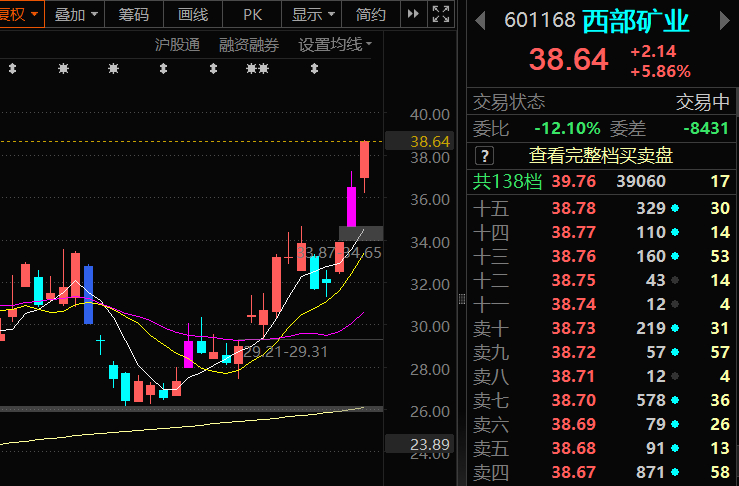
Task: Click the cyan dot beside 卖七 volume 578
Action: click(675, 400)
